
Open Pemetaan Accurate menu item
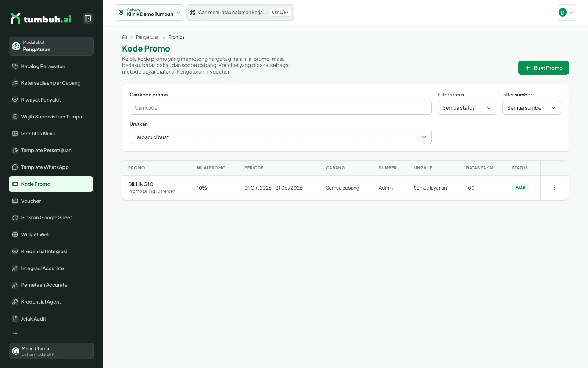coord(51,285)
